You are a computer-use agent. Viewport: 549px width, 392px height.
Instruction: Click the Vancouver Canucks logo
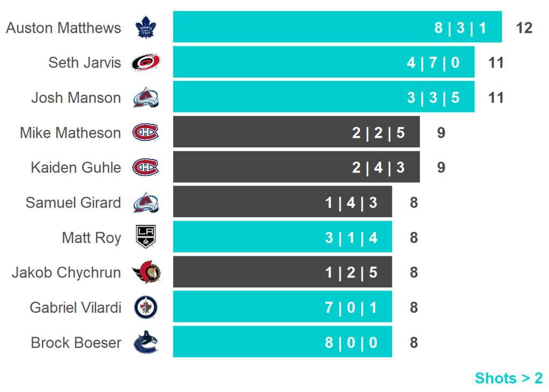click(145, 343)
